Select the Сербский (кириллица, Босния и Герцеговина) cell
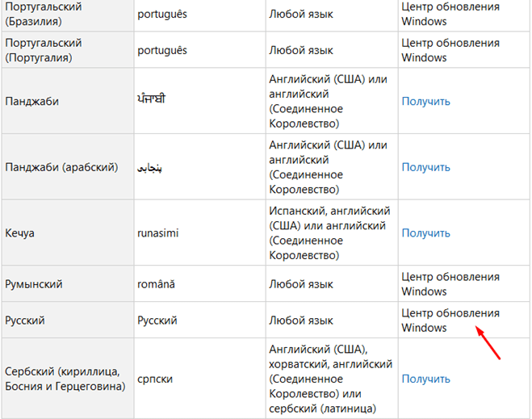 tap(65, 379)
